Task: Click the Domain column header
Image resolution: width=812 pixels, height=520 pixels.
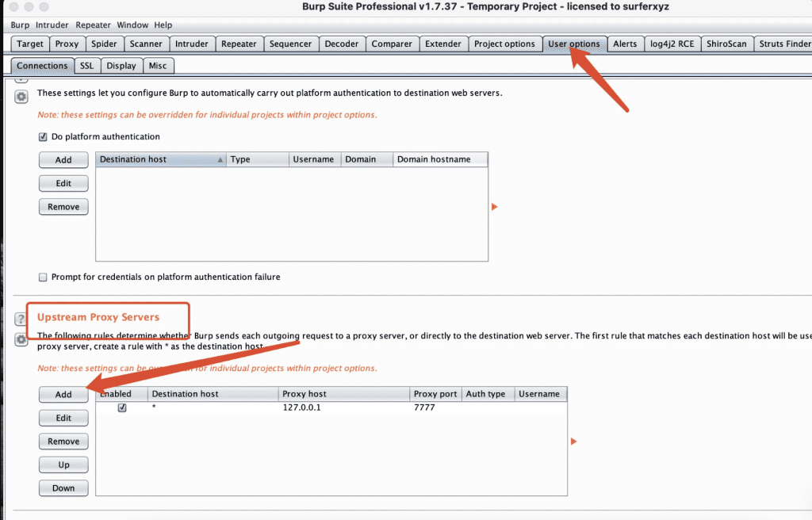Action: click(367, 159)
